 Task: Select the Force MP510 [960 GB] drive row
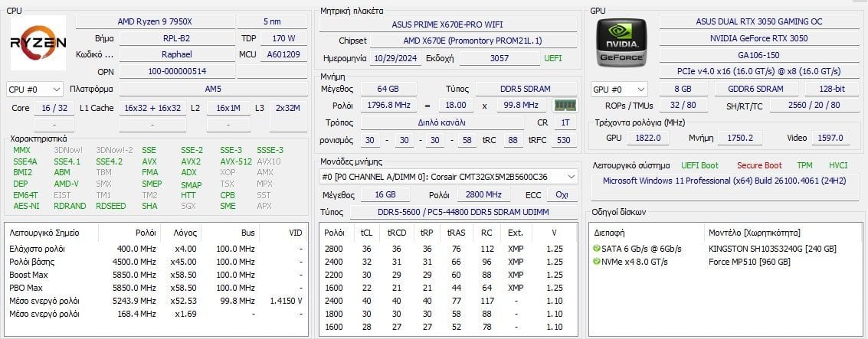(726, 262)
